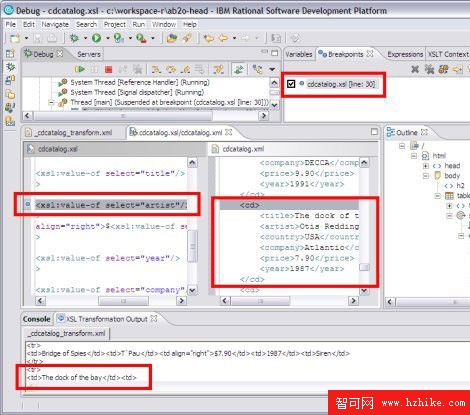Switch to the Expressions tab
The width and height of the screenshot is (470, 415).
coord(405,54)
